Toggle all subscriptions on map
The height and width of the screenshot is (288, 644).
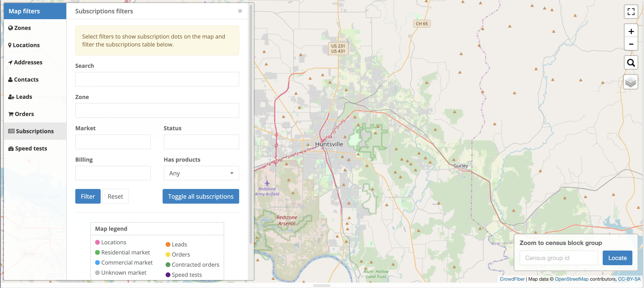pyautogui.click(x=200, y=197)
